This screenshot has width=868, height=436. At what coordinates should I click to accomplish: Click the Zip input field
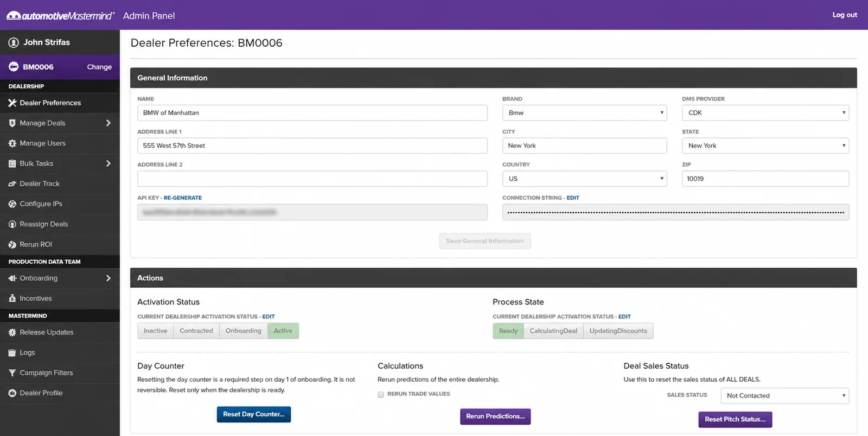pyautogui.click(x=765, y=179)
